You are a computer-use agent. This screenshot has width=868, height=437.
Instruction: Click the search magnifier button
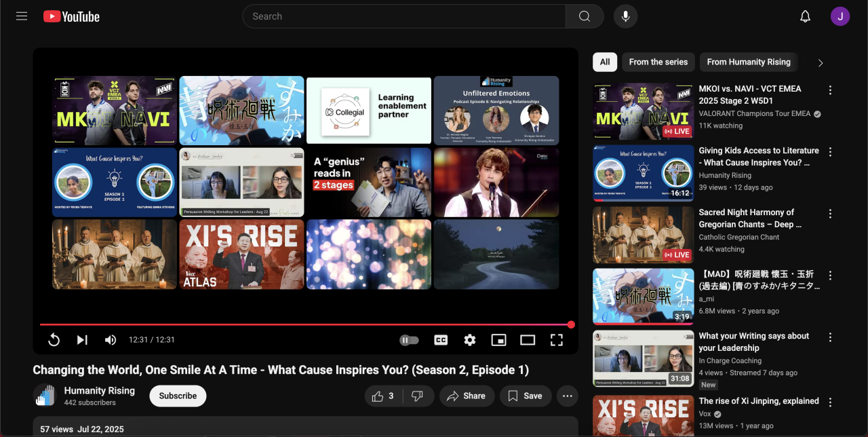point(585,16)
